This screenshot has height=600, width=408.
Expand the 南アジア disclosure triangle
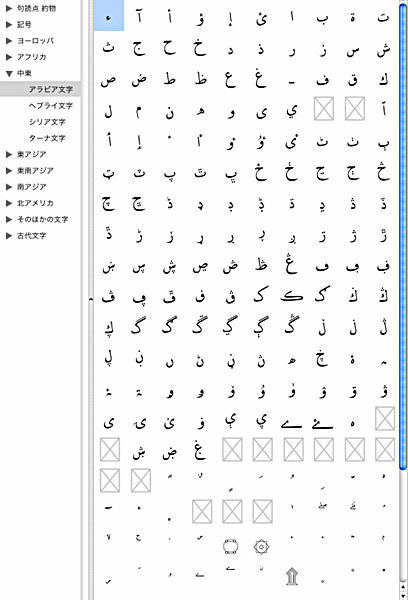9,187
